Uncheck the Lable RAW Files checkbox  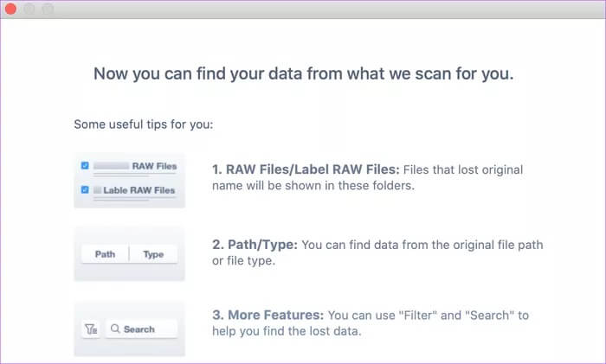[85, 189]
